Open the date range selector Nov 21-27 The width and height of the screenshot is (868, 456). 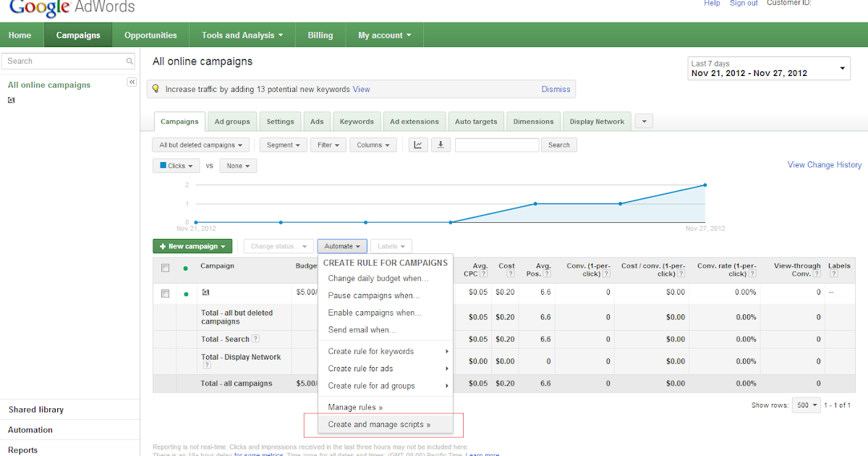[x=768, y=68]
